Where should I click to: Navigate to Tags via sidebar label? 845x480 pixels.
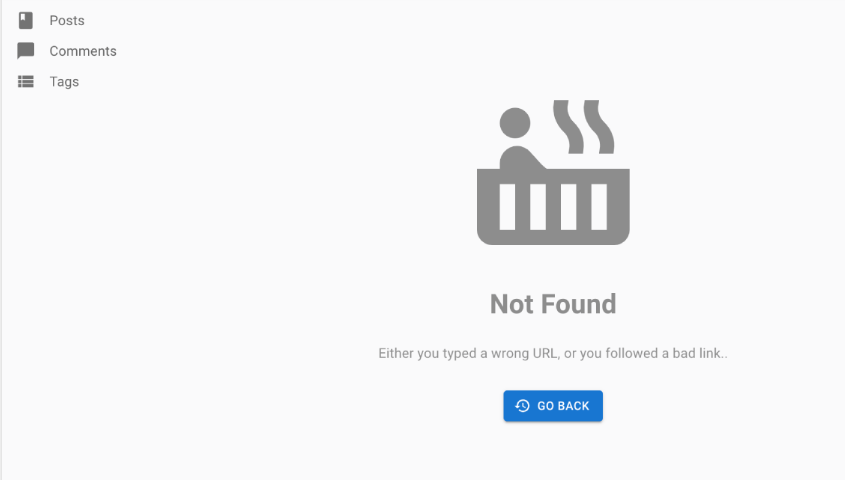[x=64, y=82]
